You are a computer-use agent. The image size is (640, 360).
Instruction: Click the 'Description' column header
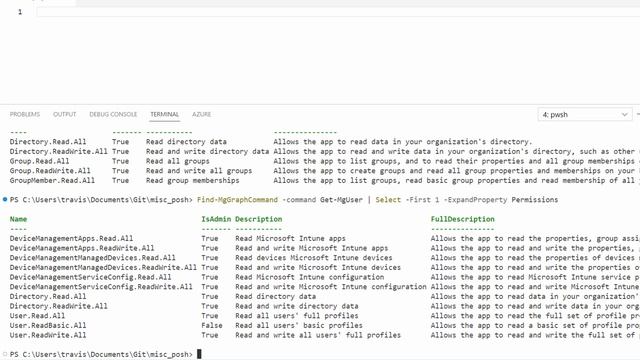[258, 219]
